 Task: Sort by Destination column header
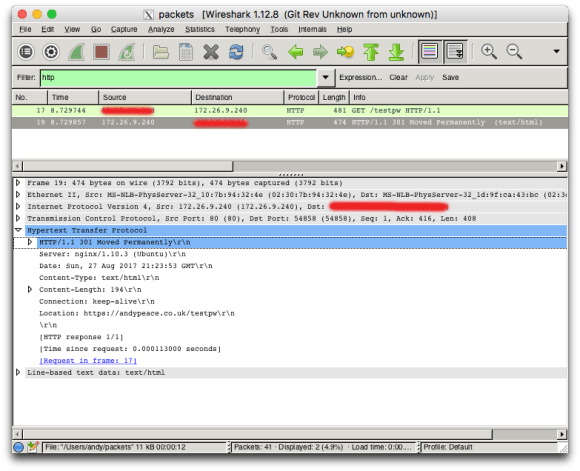click(x=238, y=97)
